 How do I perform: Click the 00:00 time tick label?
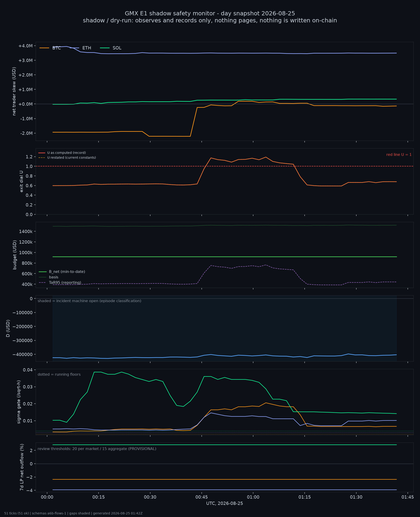point(47,497)
